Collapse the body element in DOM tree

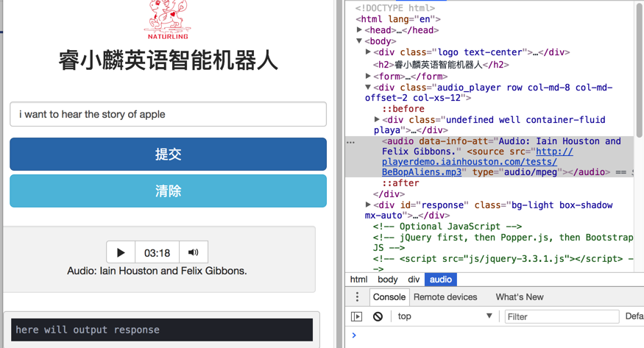tap(359, 41)
